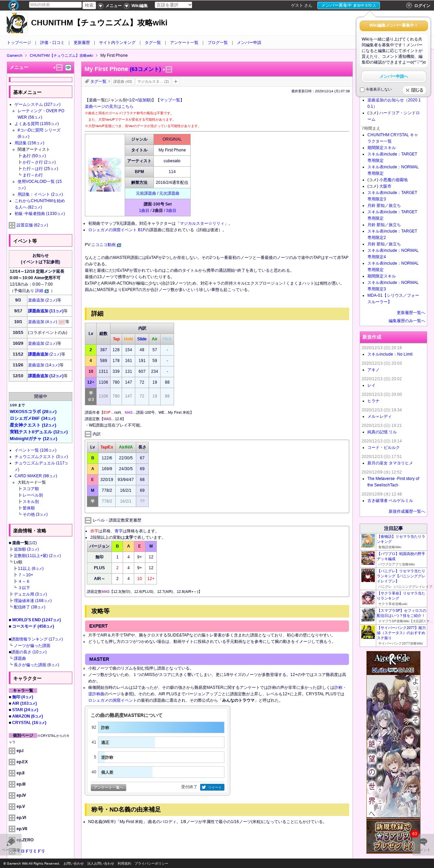Click the ログイン link

coord(422,6)
